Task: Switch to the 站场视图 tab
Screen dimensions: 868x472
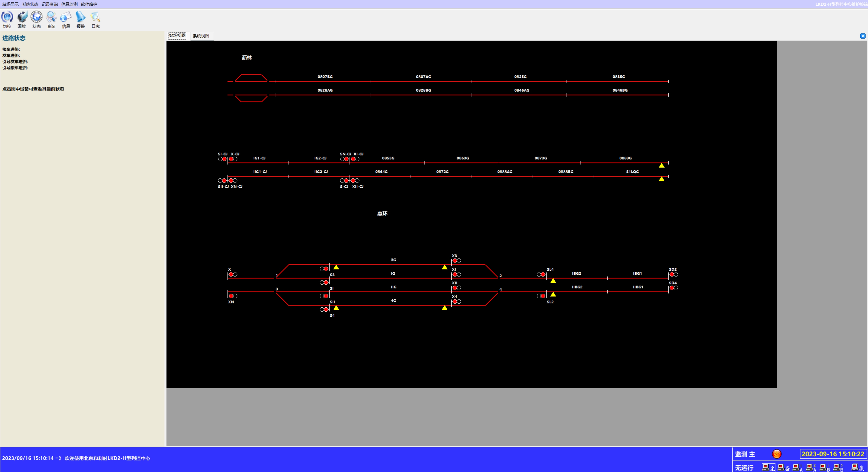Action: coord(177,36)
